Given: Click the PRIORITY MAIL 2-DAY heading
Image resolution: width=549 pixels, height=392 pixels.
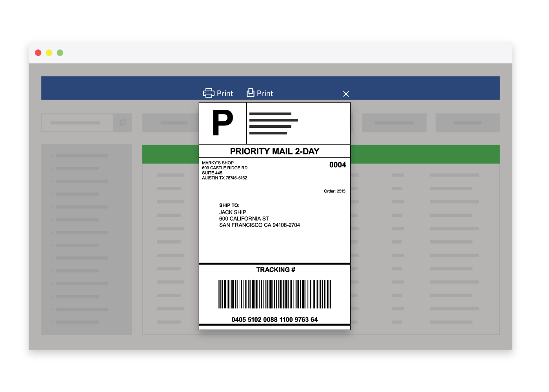Looking at the screenshot, I should point(274,151).
